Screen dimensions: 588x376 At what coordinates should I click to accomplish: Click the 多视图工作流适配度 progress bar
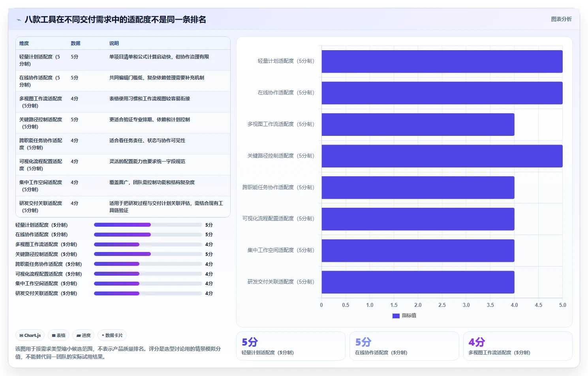click(x=148, y=244)
